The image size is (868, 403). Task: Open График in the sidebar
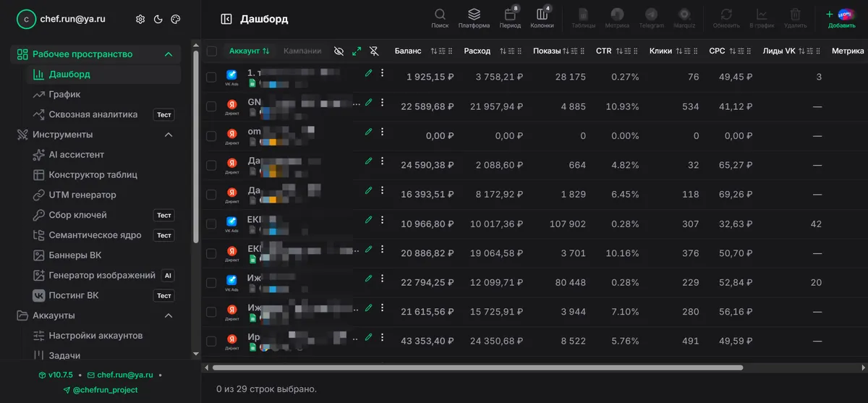coord(64,94)
